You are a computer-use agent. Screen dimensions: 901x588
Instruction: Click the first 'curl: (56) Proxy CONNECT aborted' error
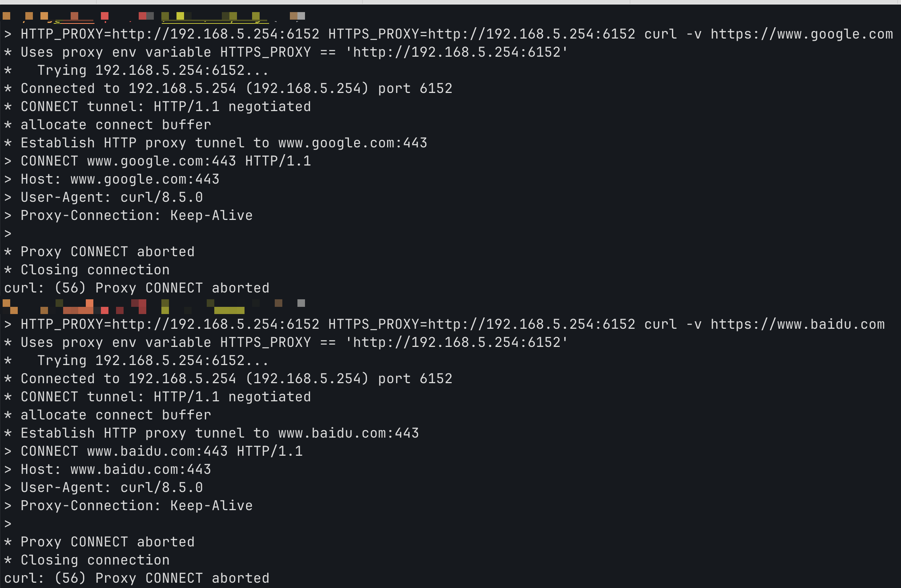[x=137, y=288]
